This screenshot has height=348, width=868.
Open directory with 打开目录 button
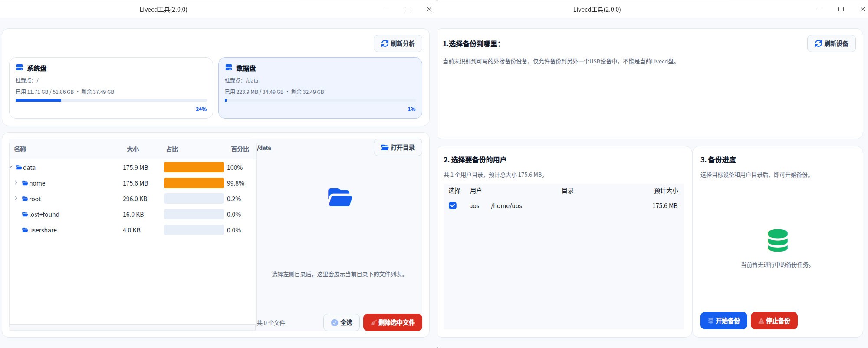tap(398, 148)
